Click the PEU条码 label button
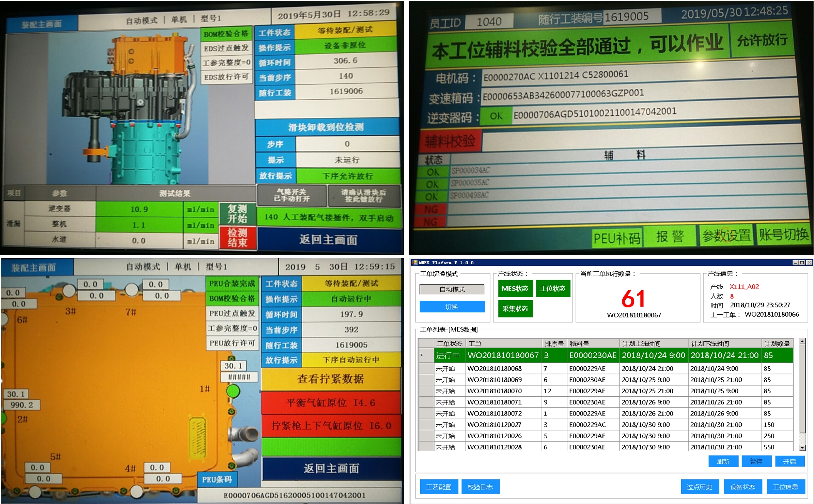Screen dimensions: 814x504 [217, 479]
